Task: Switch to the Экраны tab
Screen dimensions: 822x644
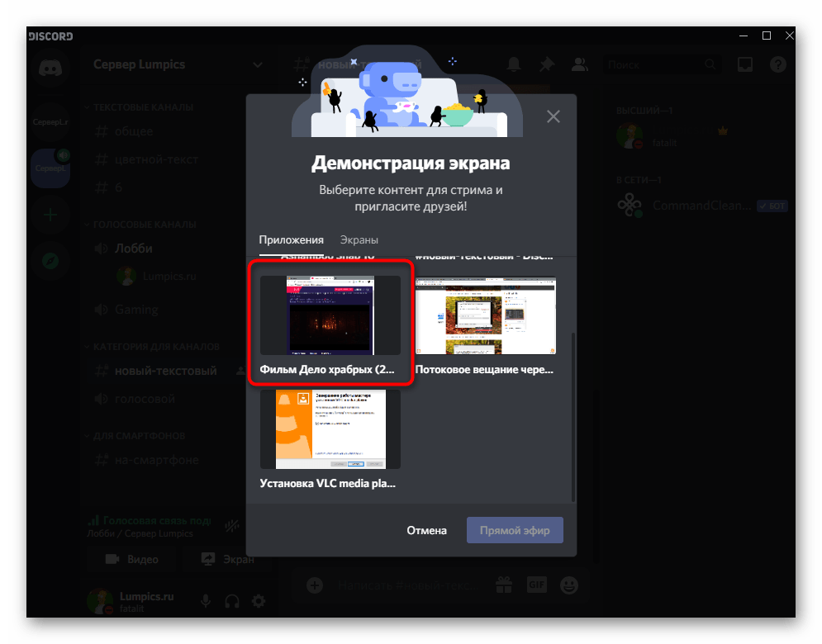Action: point(359,240)
